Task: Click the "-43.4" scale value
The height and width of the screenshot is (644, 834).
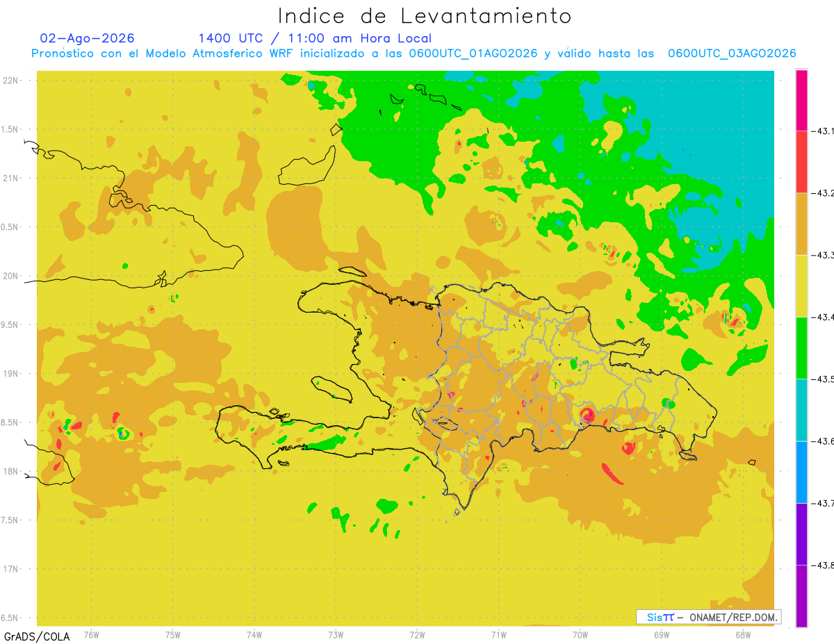Action: coord(822,317)
